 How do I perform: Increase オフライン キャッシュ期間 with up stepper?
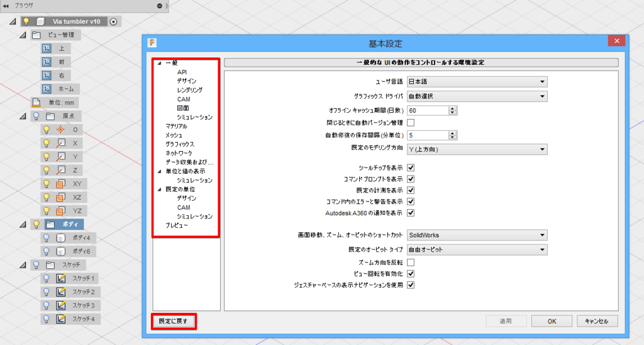pos(453,108)
